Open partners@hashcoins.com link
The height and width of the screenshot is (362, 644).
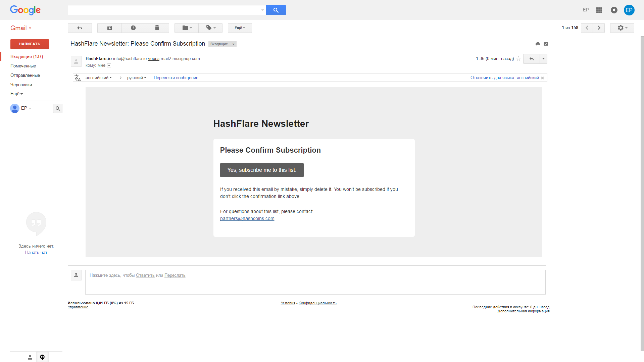(247, 218)
